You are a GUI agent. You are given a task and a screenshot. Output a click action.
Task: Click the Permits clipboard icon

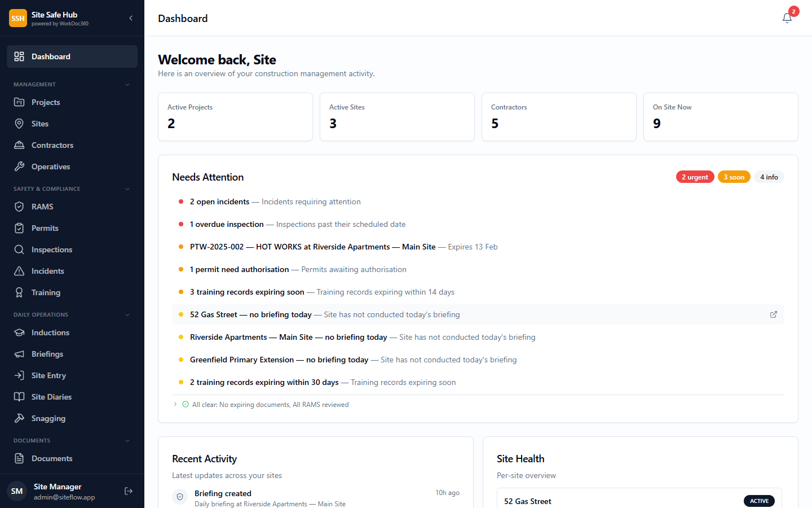(19, 228)
